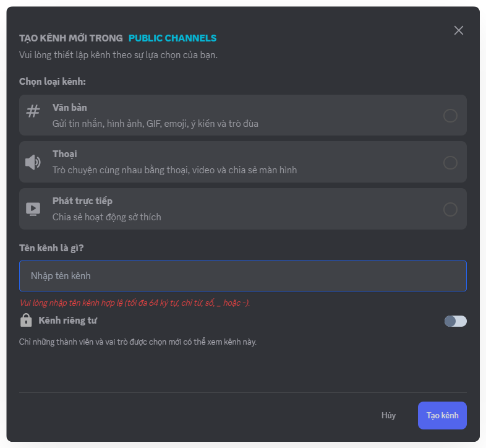This screenshot has height=448, width=486.
Task: Click the live stream screen icon
Action: [x=33, y=209]
